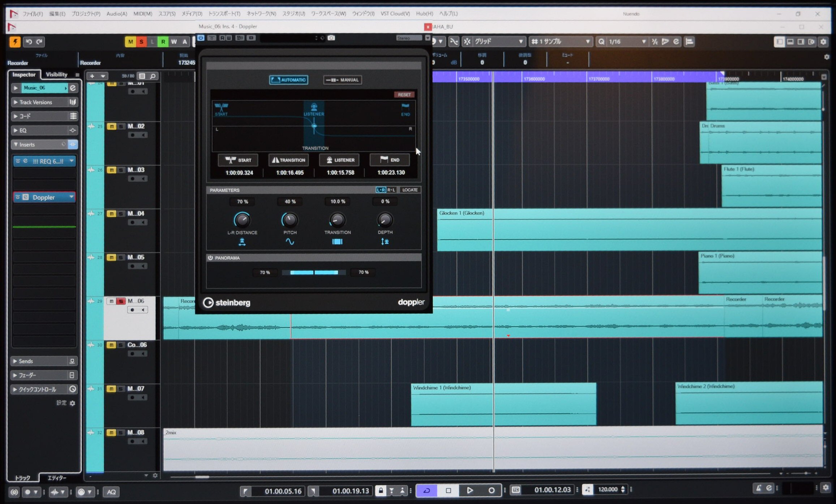
Task: Click the Inspector settings gear icon
Action: [x=72, y=403]
